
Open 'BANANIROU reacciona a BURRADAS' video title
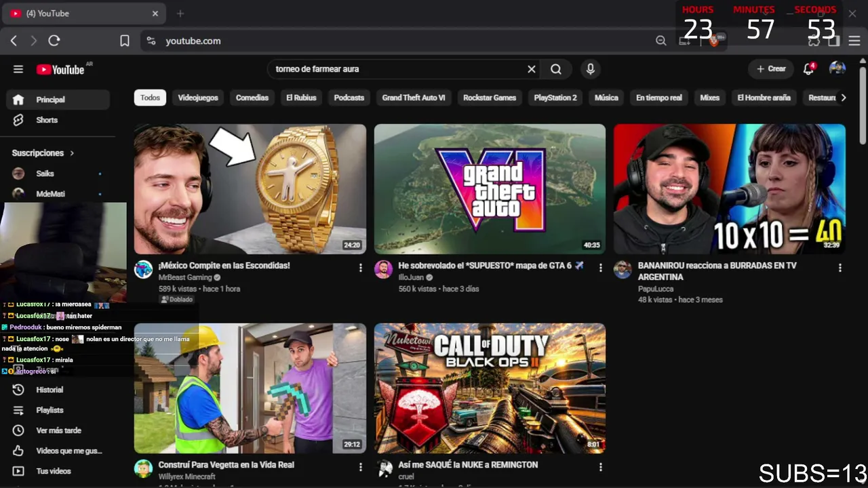[x=717, y=271]
